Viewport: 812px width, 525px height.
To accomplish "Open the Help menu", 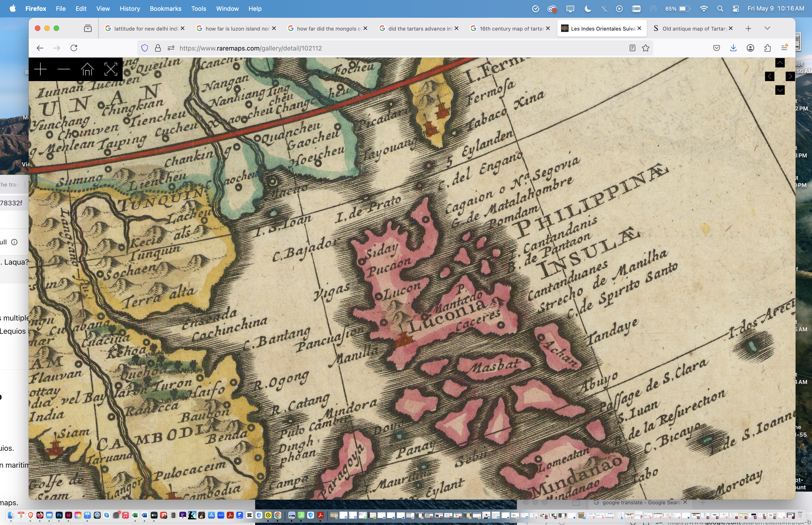I will point(255,8).
